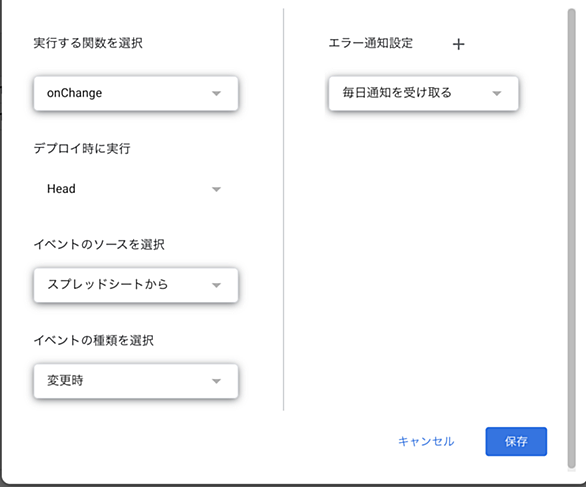This screenshot has height=487, width=586.
Task: Click the イベントのソースを選択 label
Action: pyautogui.click(x=99, y=244)
